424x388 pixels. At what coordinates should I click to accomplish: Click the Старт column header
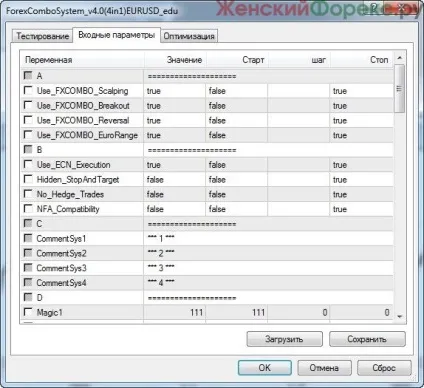pyautogui.click(x=237, y=60)
